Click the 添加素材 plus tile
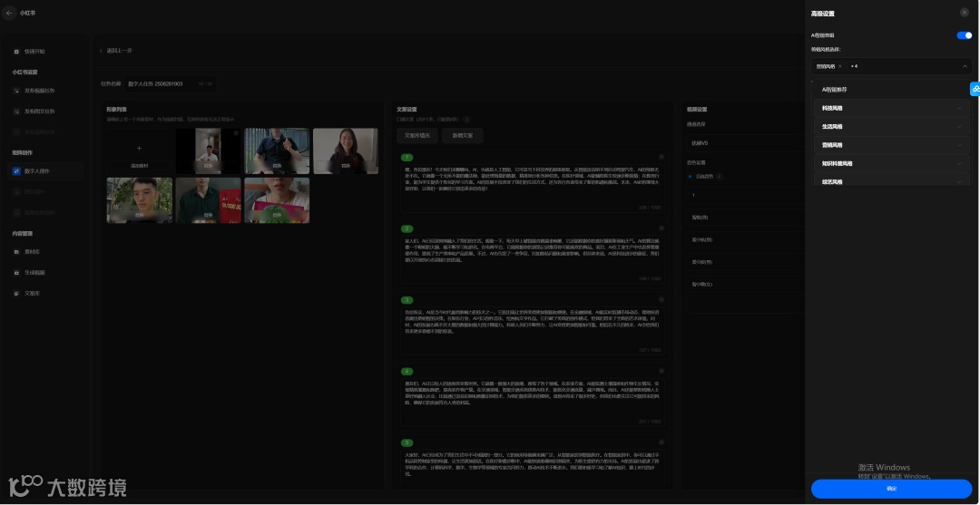Image resolution: width=980 pixels, height=505 pixels. [x=139, y=151]
